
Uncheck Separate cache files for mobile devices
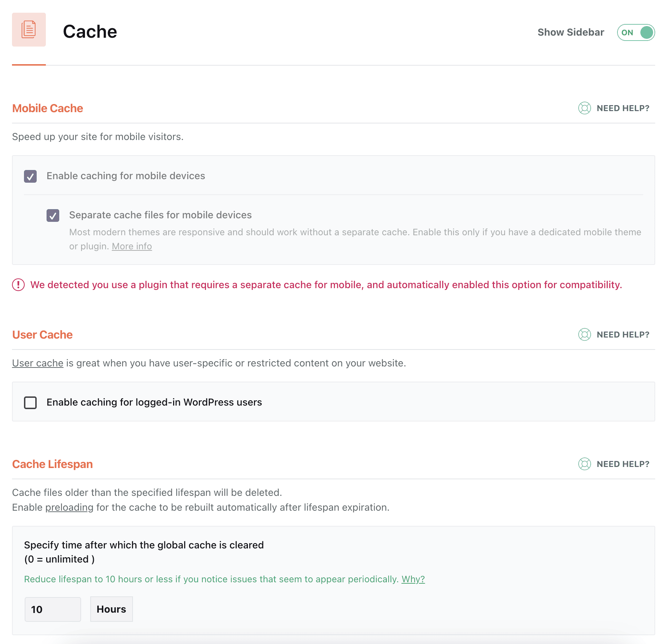[53, 215]
